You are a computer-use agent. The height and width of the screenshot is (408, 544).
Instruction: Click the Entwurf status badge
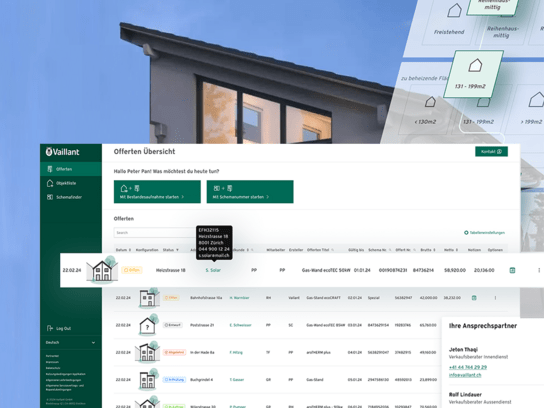tap(172, 325)
